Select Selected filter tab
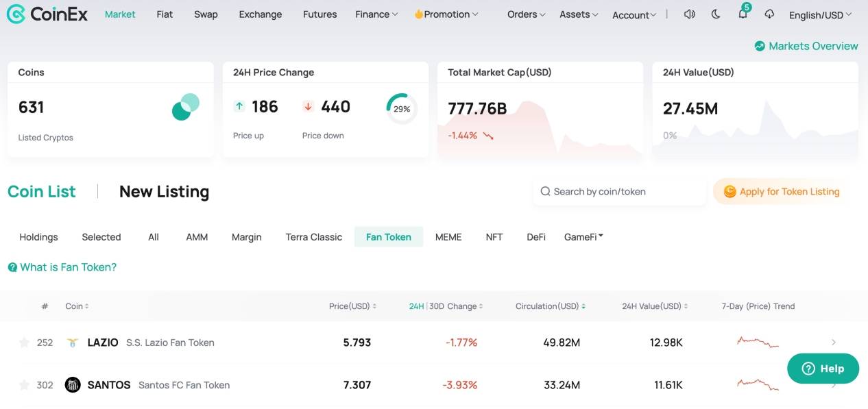 [101, 237]
